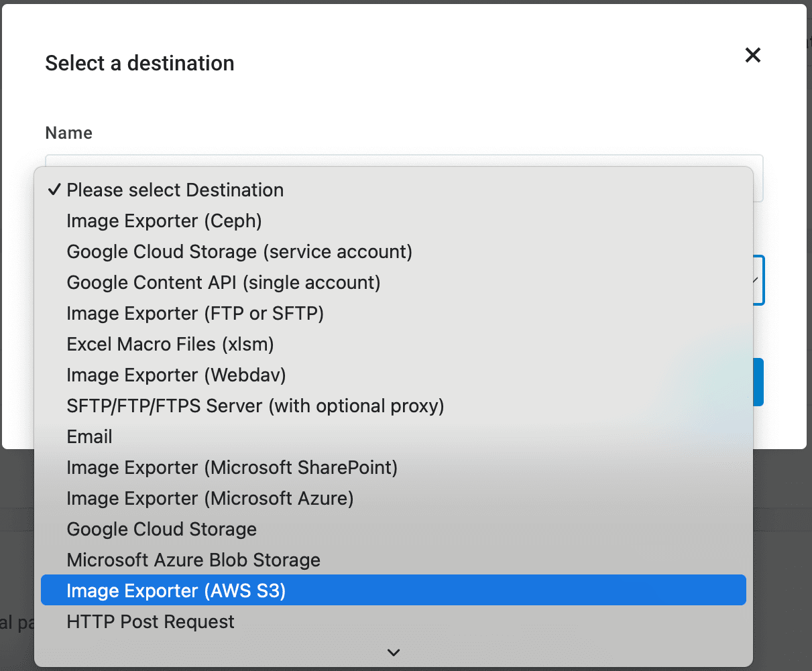This screenshot has height=671, width=812.
Task: Click the destination dropdown arrow
Action: point(756,280)
